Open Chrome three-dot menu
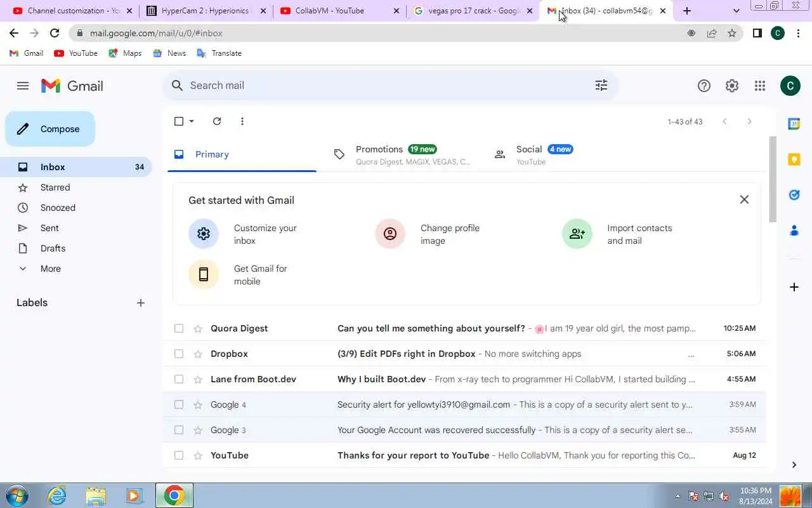 [799, 33]
